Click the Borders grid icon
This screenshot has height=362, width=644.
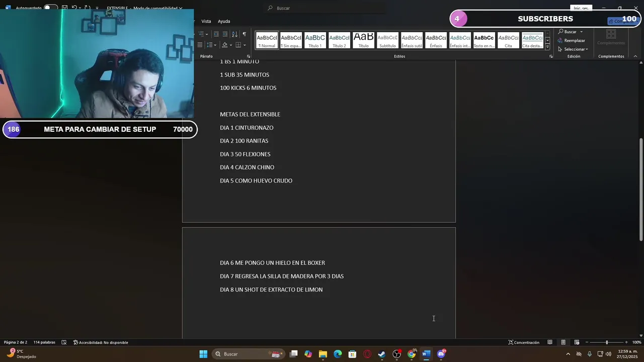(x=238, y=45)
